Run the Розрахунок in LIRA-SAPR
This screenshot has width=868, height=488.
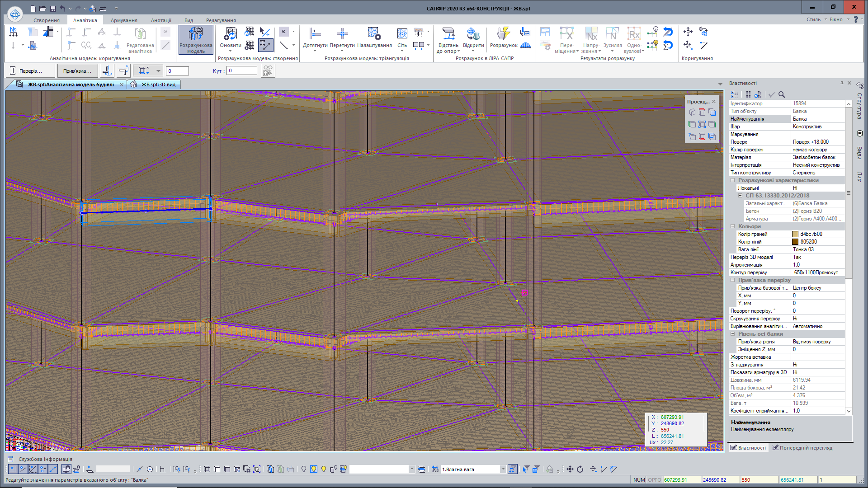(504, 34)
